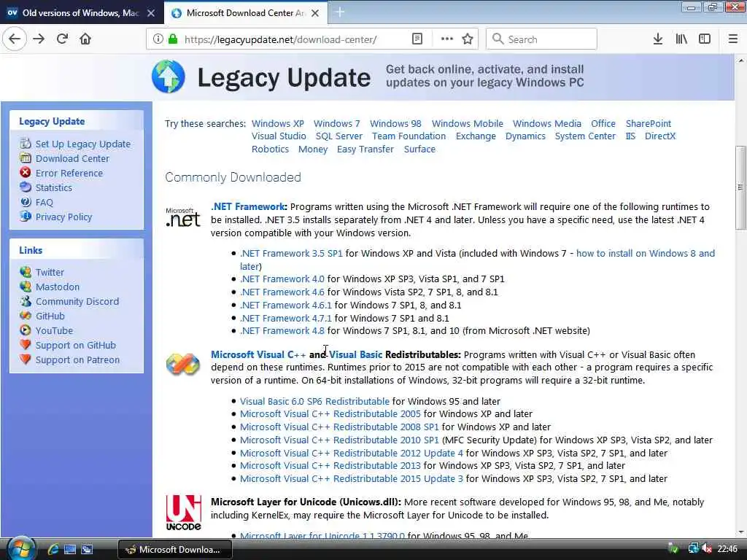
Task: Click the DirectX search link
Action: point(660,136)
